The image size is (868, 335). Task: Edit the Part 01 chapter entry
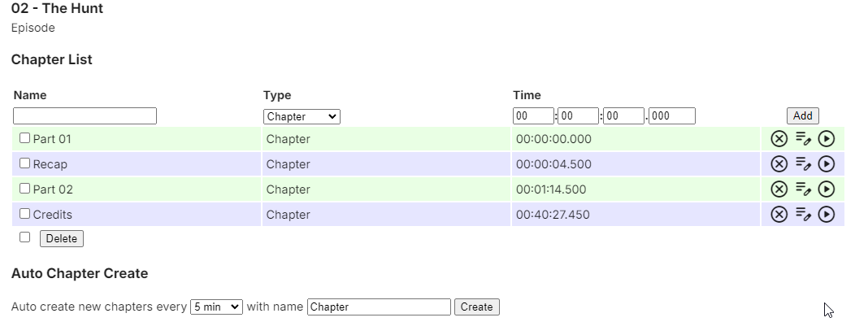click(803, 139)
